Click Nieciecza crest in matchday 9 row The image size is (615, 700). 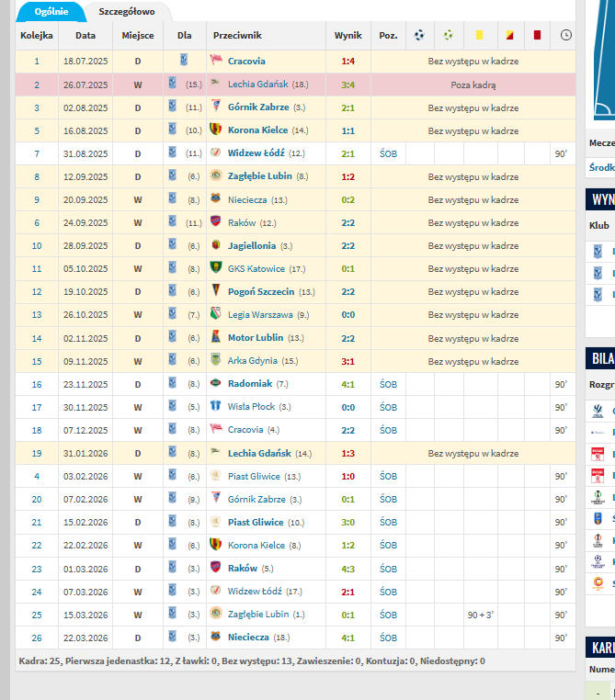tap(216, 198)
